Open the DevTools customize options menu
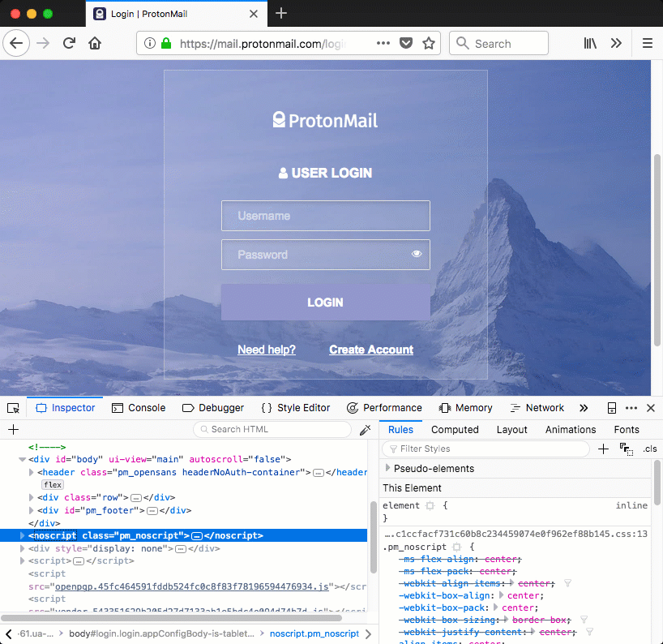The width and height of the screenshot is (663, 644). click(631, 408)
